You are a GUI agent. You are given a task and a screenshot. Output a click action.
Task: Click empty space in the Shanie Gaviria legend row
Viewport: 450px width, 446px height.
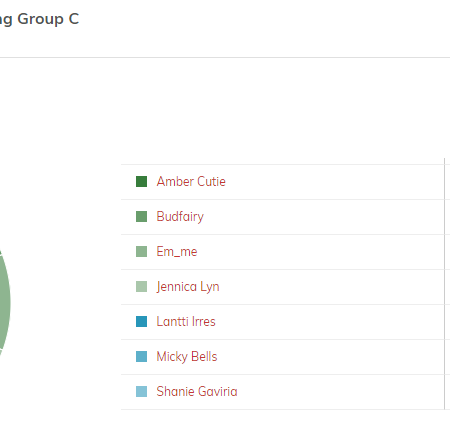[x=340, y=392]
